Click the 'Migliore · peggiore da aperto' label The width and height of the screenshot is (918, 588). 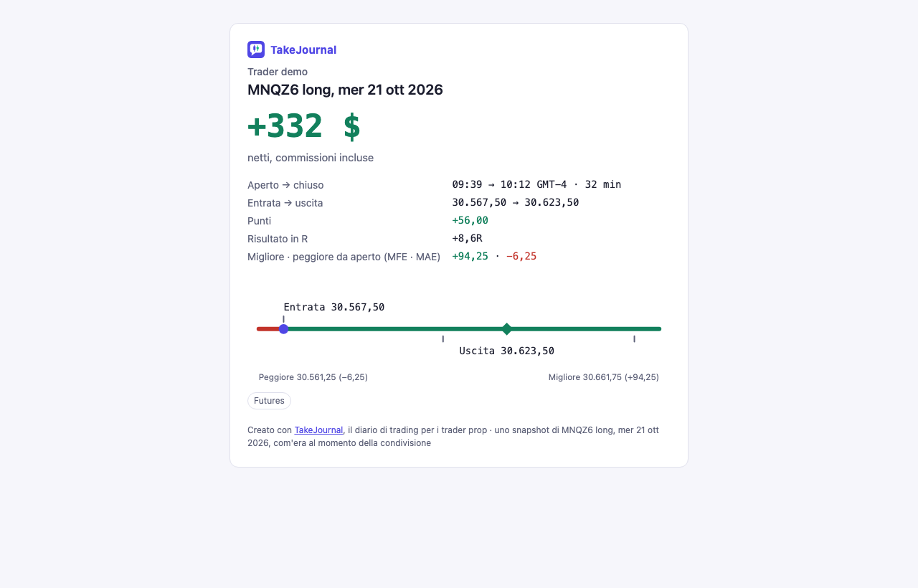point(344,257)
